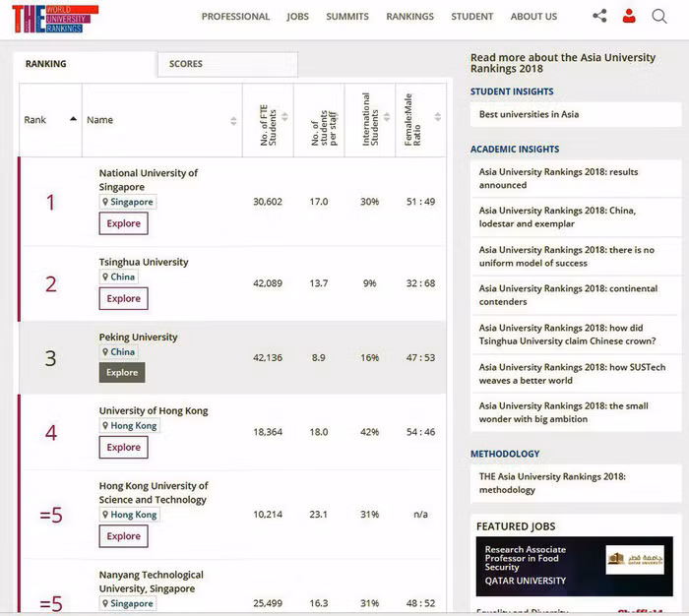This screenshot has width=689, height=616.
Task: Switch to the Scores tab
Action: coord(186,64)
